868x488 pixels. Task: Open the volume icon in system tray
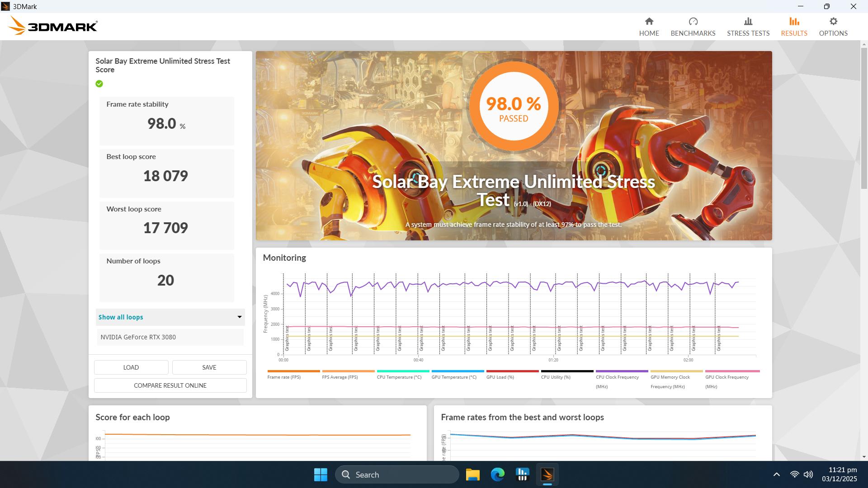pyautogui.click(x=808, y=474)
